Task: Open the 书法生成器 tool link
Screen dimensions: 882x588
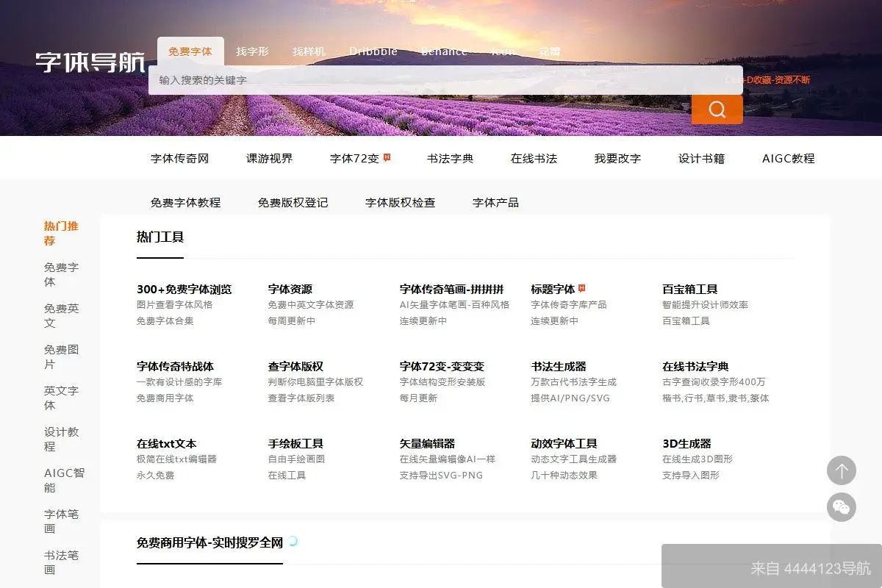Action: click(561, 366)
